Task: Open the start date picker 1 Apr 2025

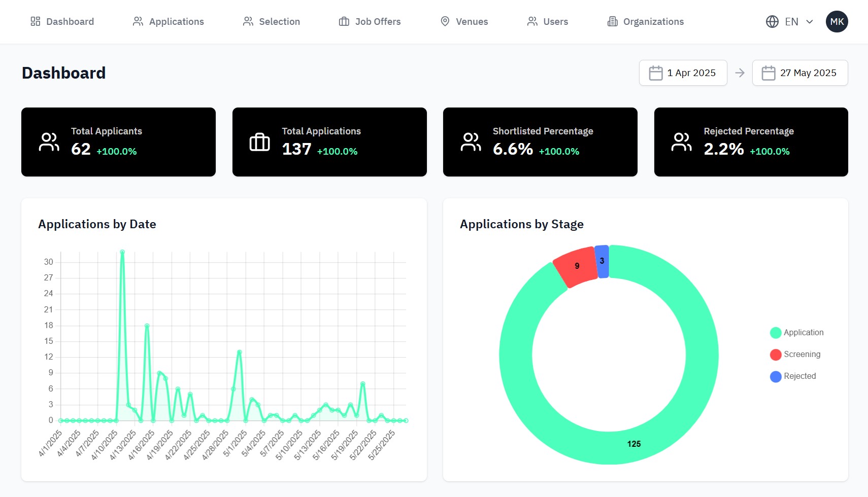Action: point(683,73)
